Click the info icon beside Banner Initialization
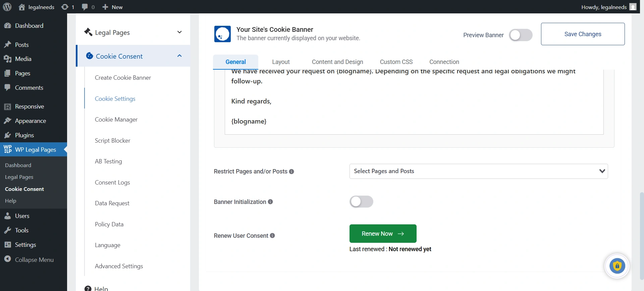The height and width of the screenshot is (291, 644). click(270, 202)
